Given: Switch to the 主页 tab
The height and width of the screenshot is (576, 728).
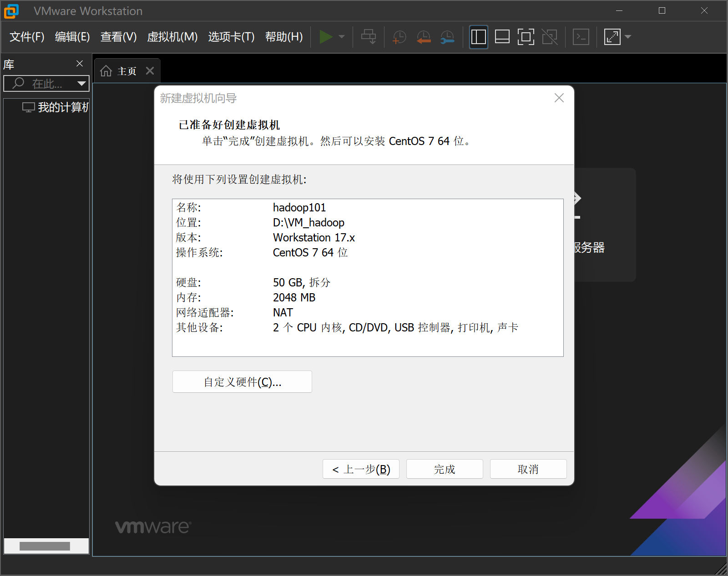Looking at the screenshot, I should click(x=126, y=71).
